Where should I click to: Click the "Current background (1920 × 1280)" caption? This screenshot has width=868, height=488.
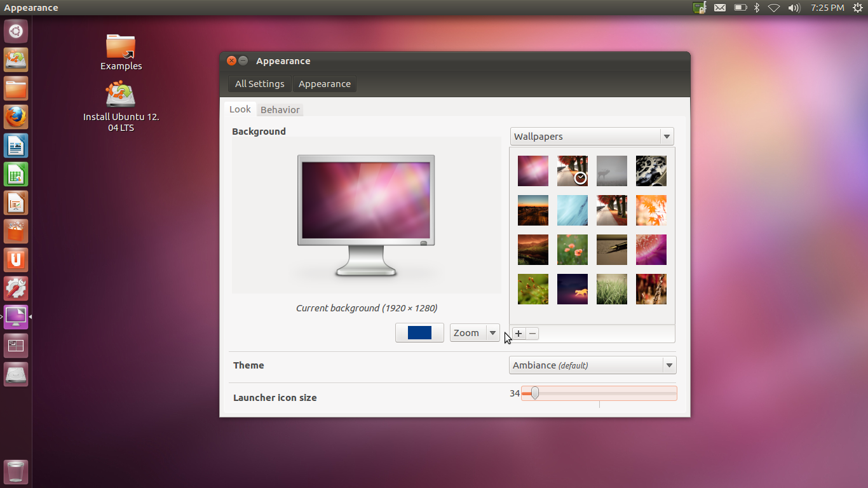click(x=367, y=308)
